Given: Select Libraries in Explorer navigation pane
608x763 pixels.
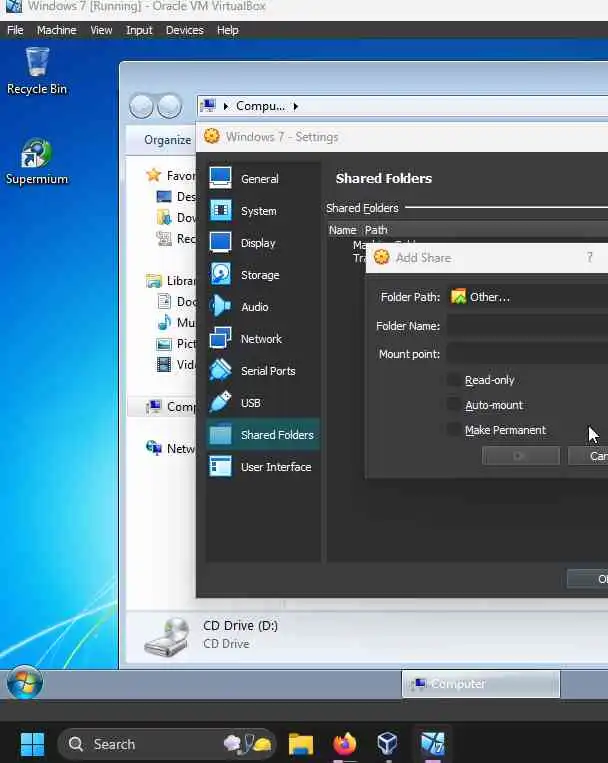Looking at the screenshot, I should 170,281.
